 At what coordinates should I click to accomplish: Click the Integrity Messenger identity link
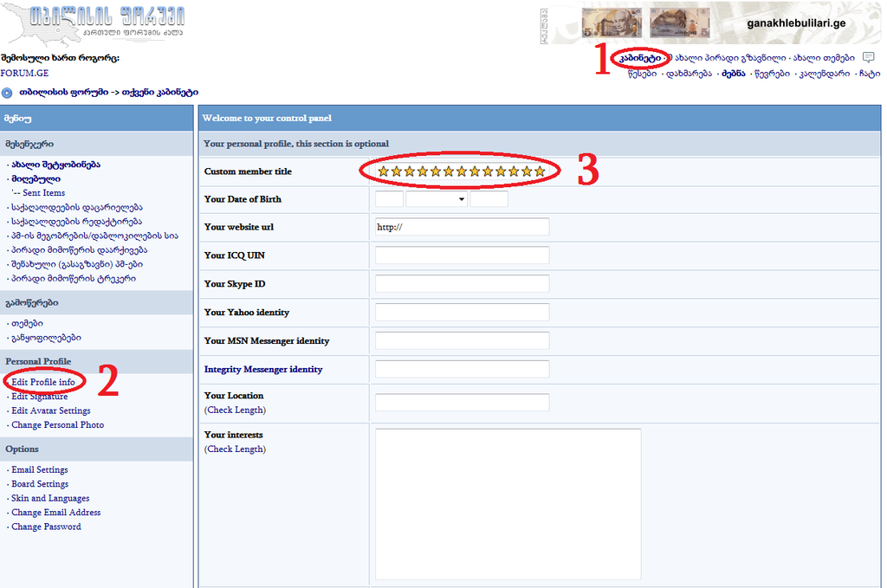point(263,369)
